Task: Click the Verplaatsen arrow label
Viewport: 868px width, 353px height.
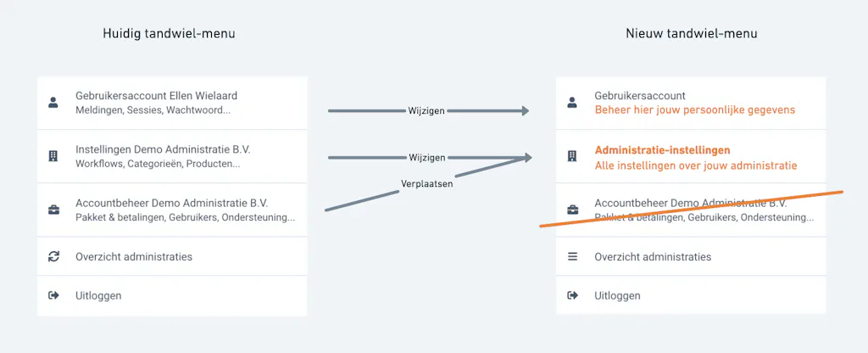Action: pyautogui.click(x=427, y=184)
